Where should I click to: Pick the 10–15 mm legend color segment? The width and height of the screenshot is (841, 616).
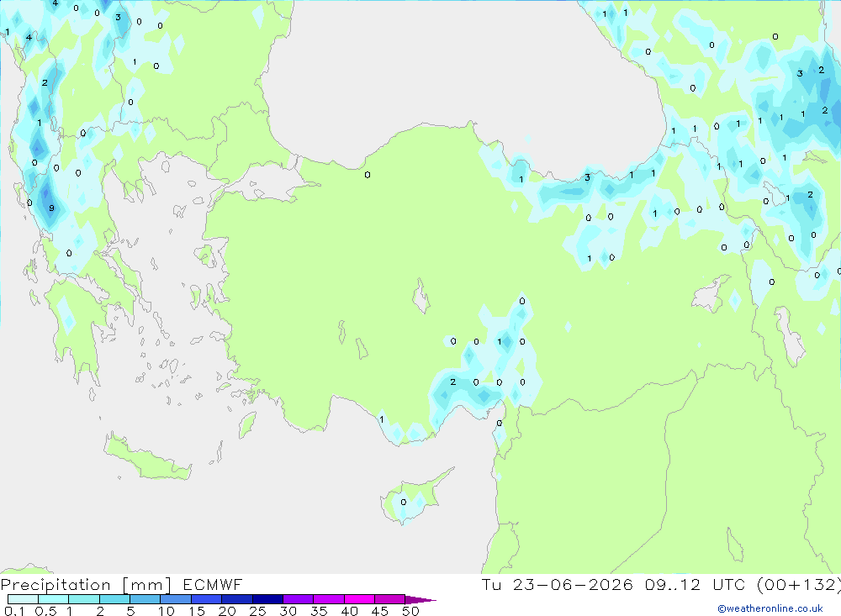[176, 599]
